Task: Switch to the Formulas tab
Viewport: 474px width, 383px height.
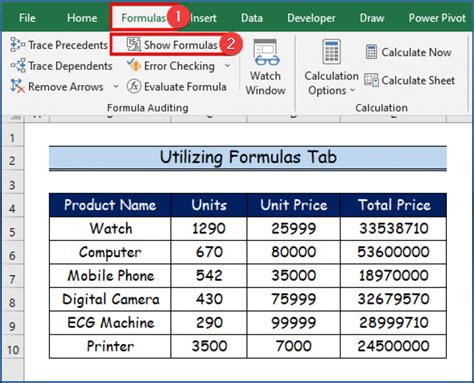Action: 143,18
